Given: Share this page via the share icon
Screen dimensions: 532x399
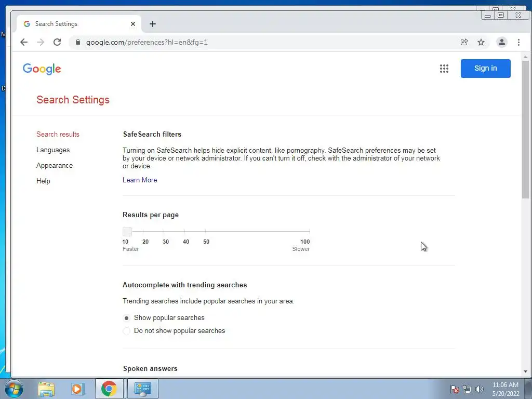Looking at the screenshot, I should pos(464,42).
